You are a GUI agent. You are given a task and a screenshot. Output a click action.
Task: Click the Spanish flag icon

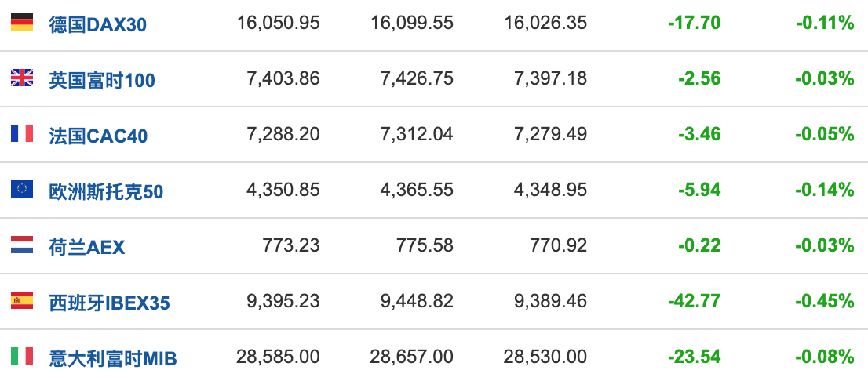(21, 301)
